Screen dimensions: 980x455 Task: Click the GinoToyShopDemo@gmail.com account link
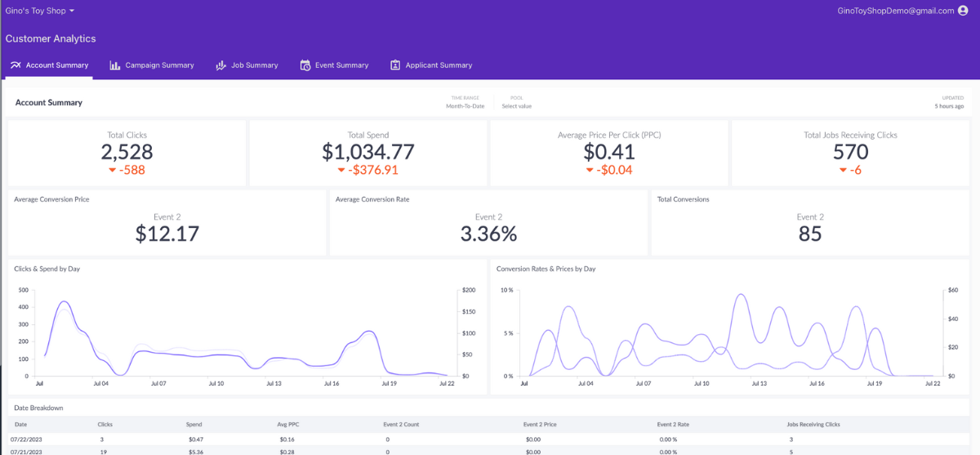(x=896, y=11)
